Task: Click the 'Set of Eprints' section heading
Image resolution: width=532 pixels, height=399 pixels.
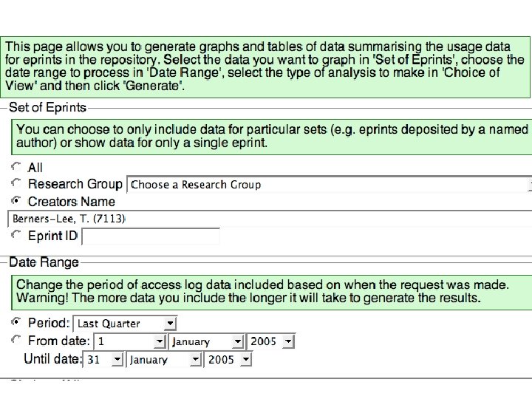Action: coord(47,109)
